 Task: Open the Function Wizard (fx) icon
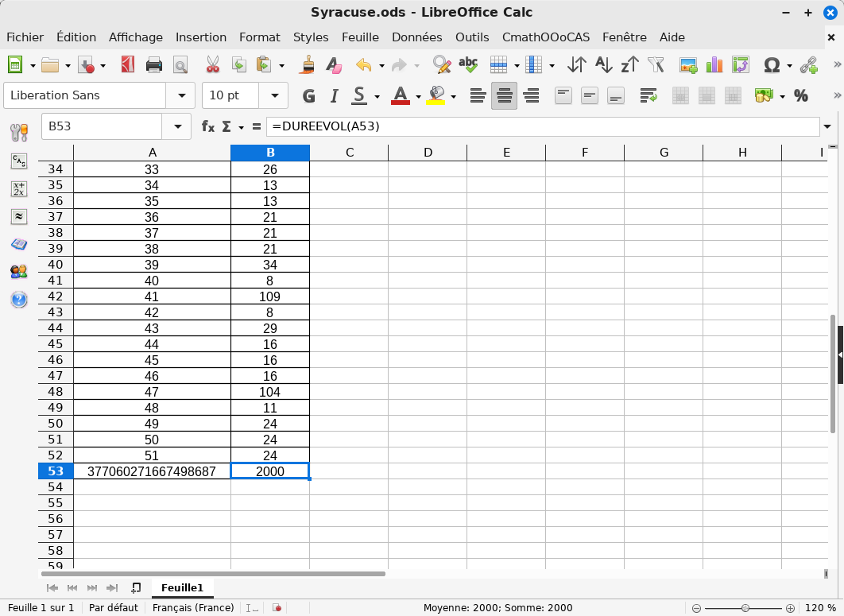[x=208, y=126]
